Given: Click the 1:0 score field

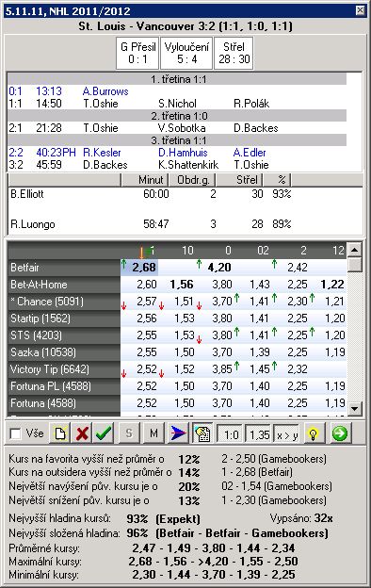Looking at the screenshot, I should click(231, 434).
